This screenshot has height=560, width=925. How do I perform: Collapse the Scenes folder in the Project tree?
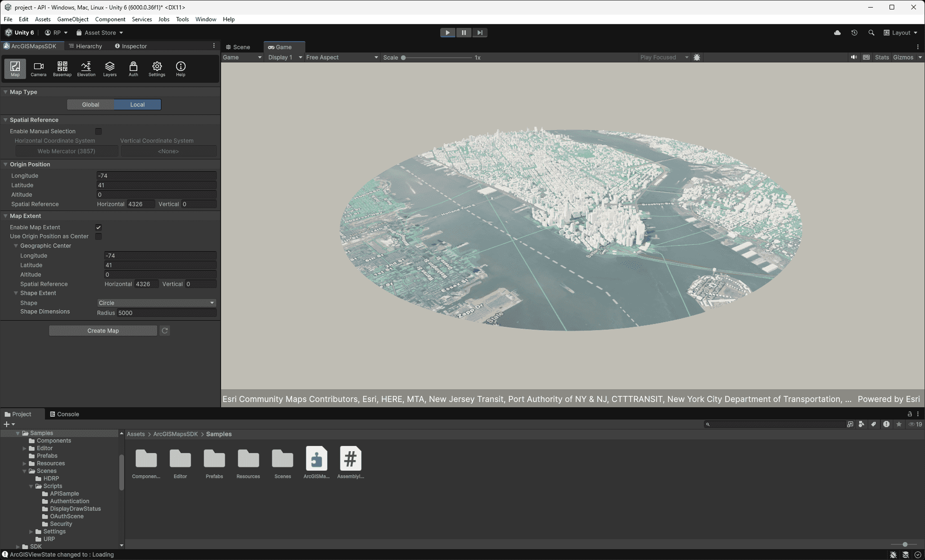pos(24,471)
